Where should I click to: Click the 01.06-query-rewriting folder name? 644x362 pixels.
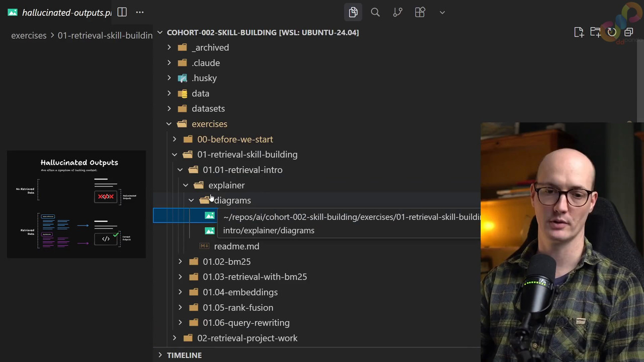246,323
